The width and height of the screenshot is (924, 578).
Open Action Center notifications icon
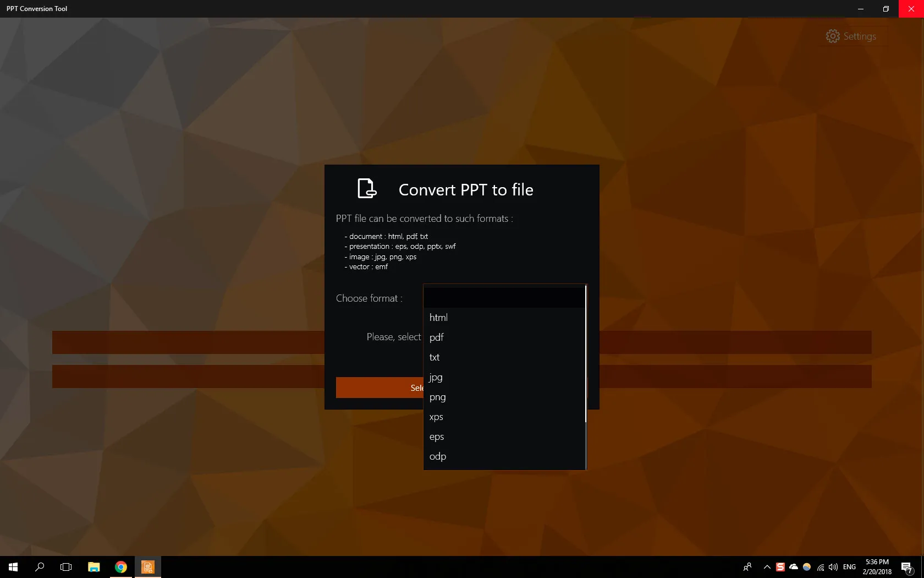[906, 567]
